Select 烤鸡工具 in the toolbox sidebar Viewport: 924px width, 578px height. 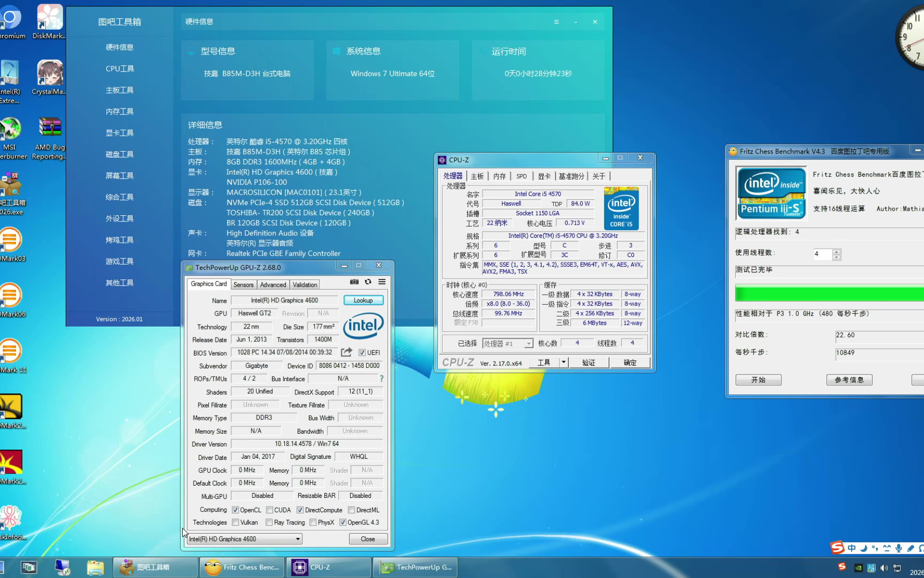tap(120, 240)
